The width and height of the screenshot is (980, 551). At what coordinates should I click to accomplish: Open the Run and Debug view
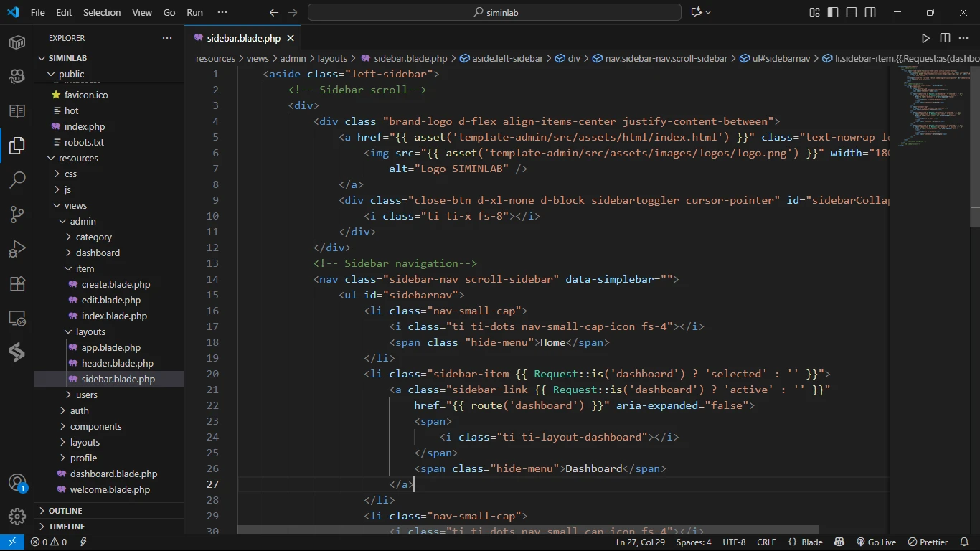click(17, 249)
